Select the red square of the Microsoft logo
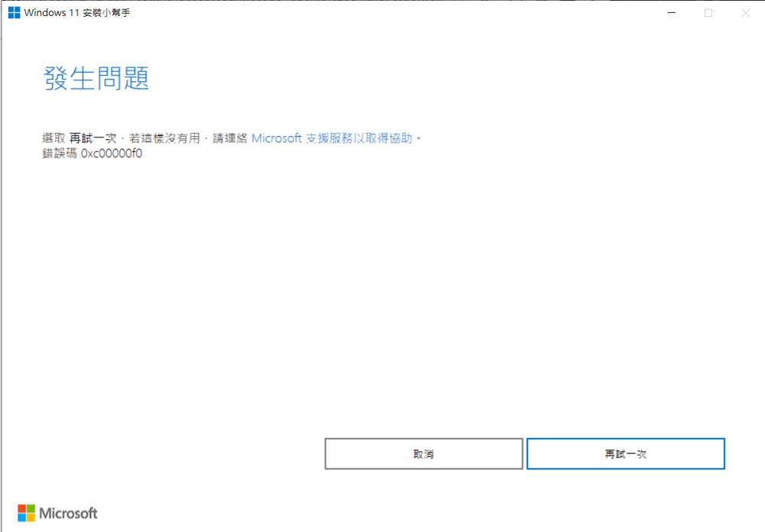765x532 pixels. tap(22, 509)
